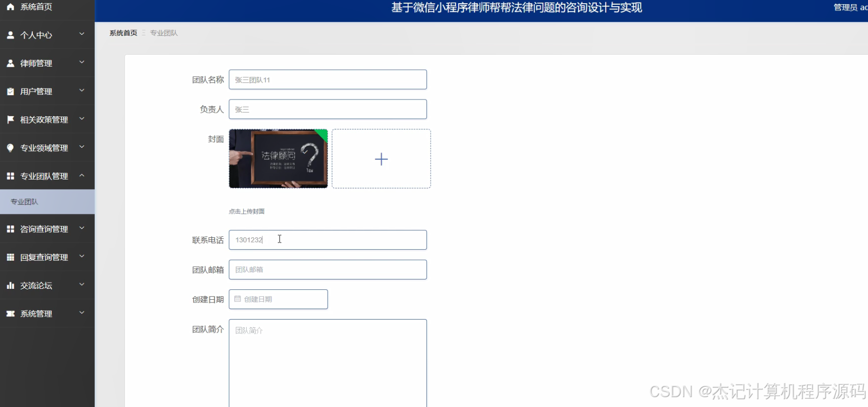Focus the 团队名称 input field
The image size is (868, 407).
pos(328,80)
